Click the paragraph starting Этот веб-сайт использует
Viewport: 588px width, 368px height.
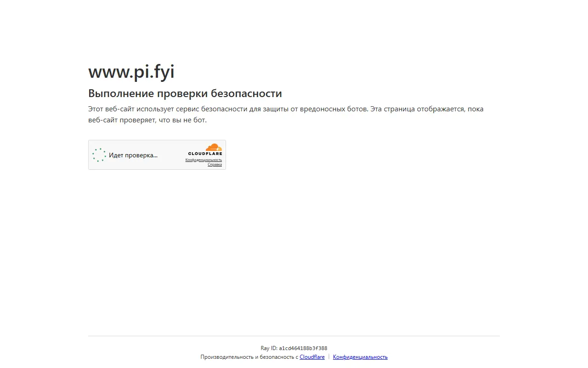pyautogui.click(x=286, y=115)
